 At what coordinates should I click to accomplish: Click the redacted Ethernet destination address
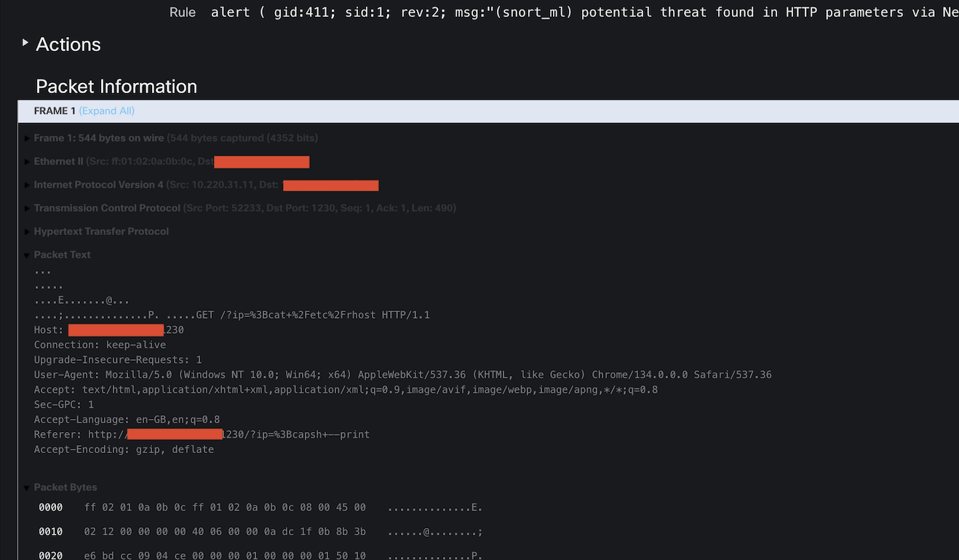coord(262,161)
